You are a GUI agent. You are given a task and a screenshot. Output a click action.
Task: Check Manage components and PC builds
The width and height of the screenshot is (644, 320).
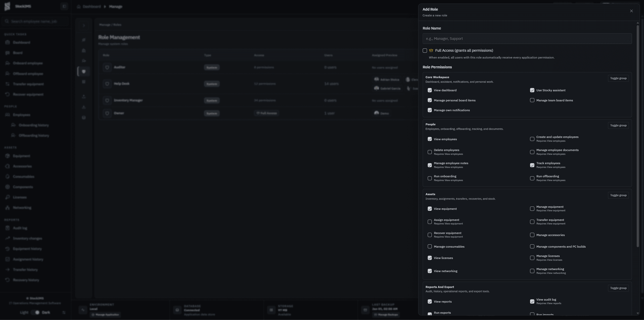coord(532,246)
